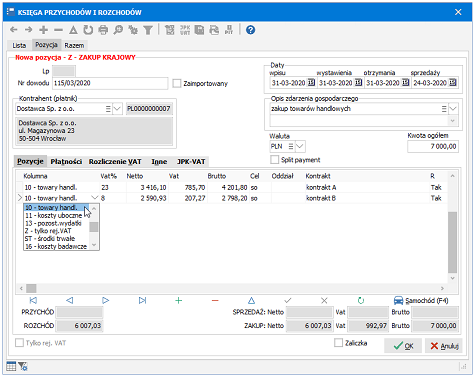Switch to the Lista tab
Screen dimensions: 475x377
19,45
